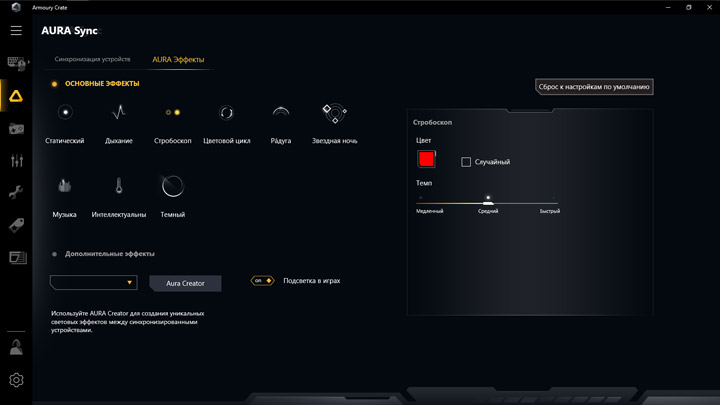Select the Статический effect icon
This screenshot has width=720, height=405.
pyautogui.click(x=65, y=112)
